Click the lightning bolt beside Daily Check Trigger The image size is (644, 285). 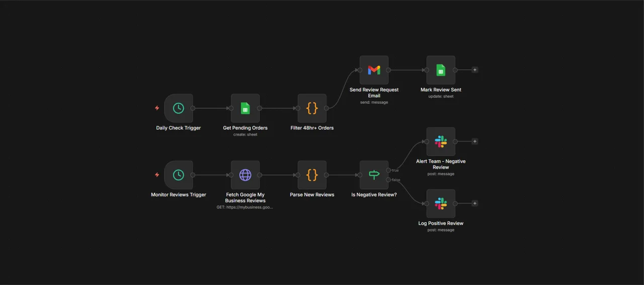point(157,108)
